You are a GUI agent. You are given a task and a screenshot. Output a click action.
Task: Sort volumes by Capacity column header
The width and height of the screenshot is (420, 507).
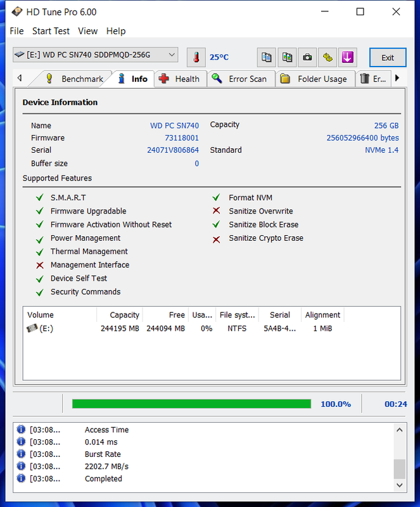(x=120, y=314)
